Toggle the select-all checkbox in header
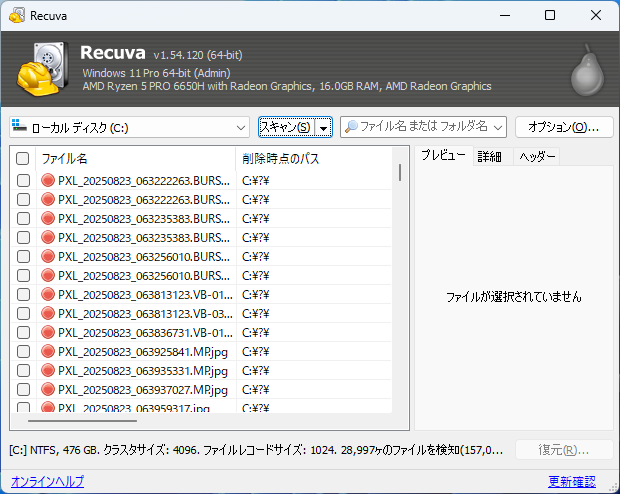This screenshot has width=620, height=494. [x=23, y=159]
